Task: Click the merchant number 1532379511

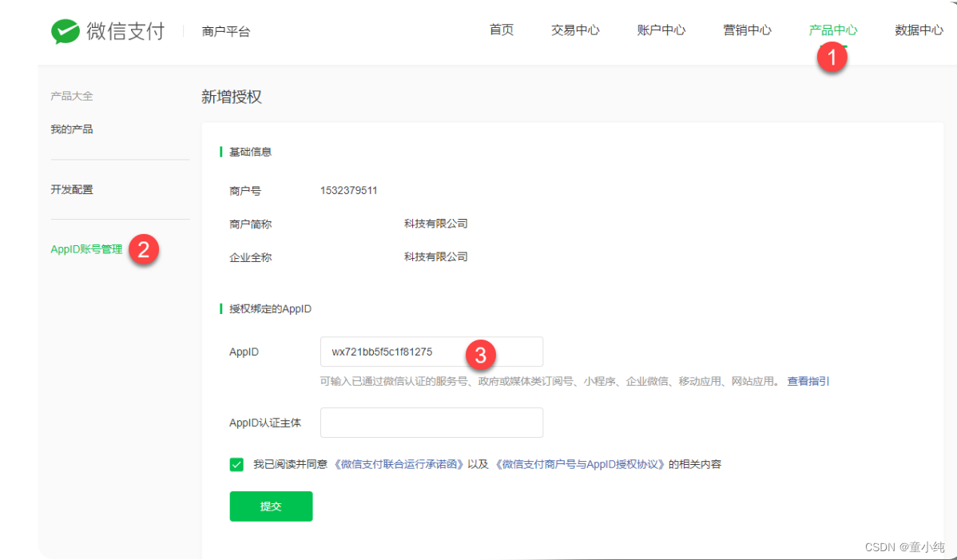Action: (x=348, y=191)
